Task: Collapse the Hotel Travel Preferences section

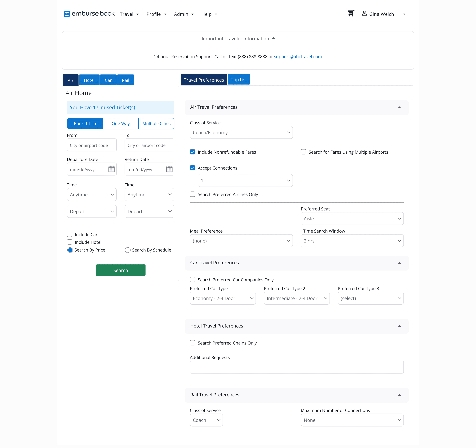Action: (x=399, y=326)
